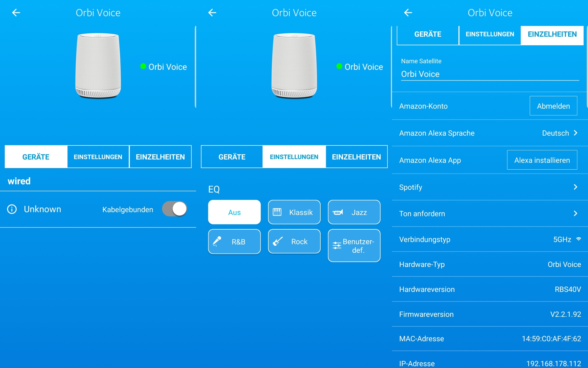Screen dimensions: 588x368
Task: Click the Spotify label
Action: (x=410, y=187)
